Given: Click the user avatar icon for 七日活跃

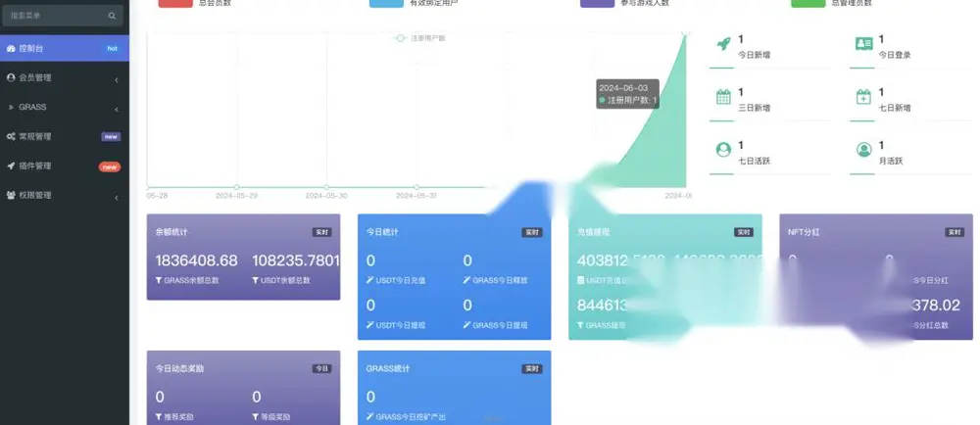Looking at the screenshot, I should click(723, 150).
